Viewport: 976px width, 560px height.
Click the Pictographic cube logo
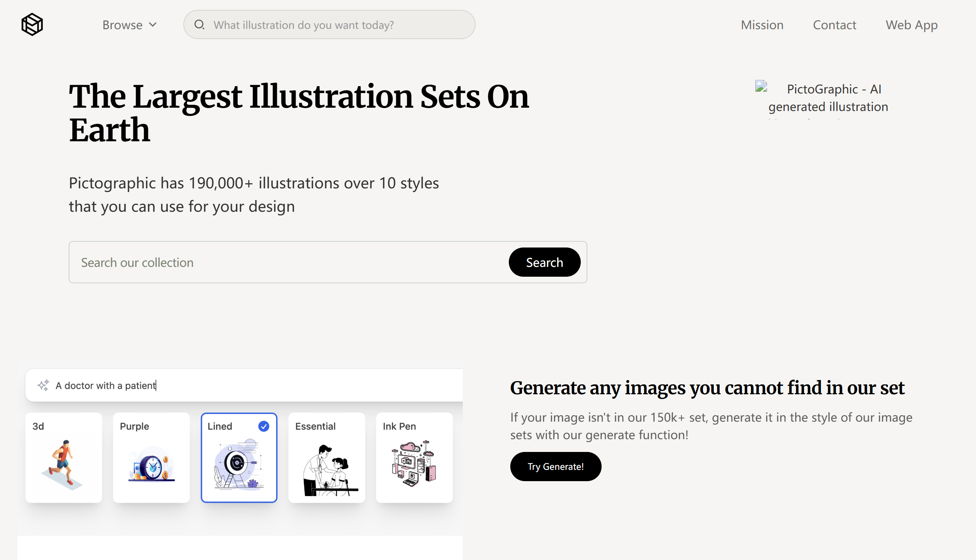click(x=32, y=24)
